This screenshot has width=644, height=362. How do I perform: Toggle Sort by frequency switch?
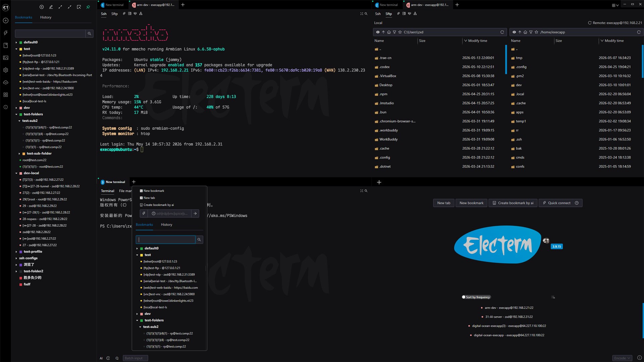click(x=476, y=297)
